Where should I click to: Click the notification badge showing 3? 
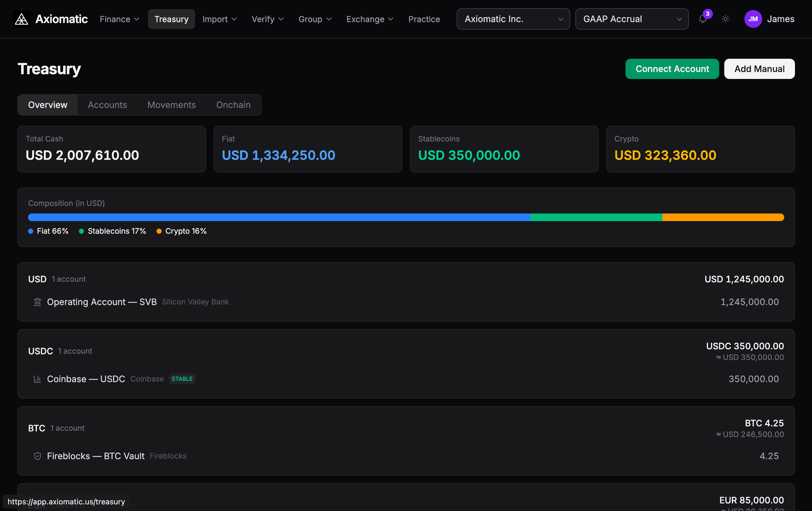click(708, 14)
